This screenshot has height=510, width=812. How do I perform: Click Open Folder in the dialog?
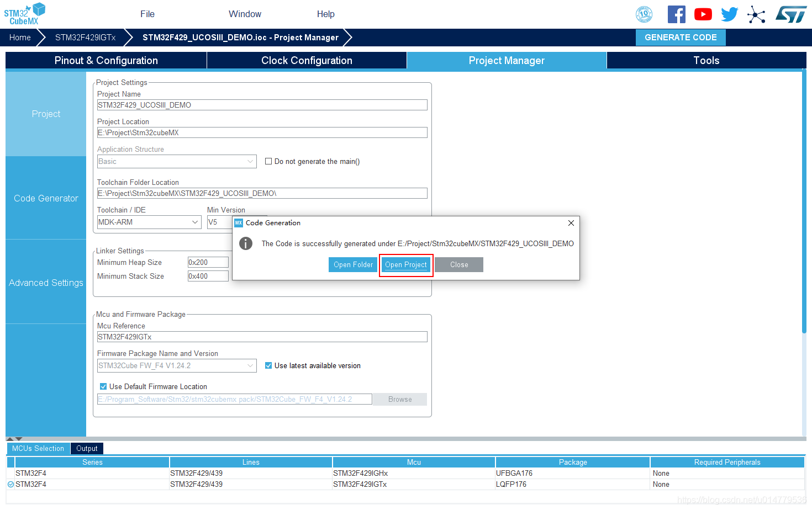click(x=353, y=265)
